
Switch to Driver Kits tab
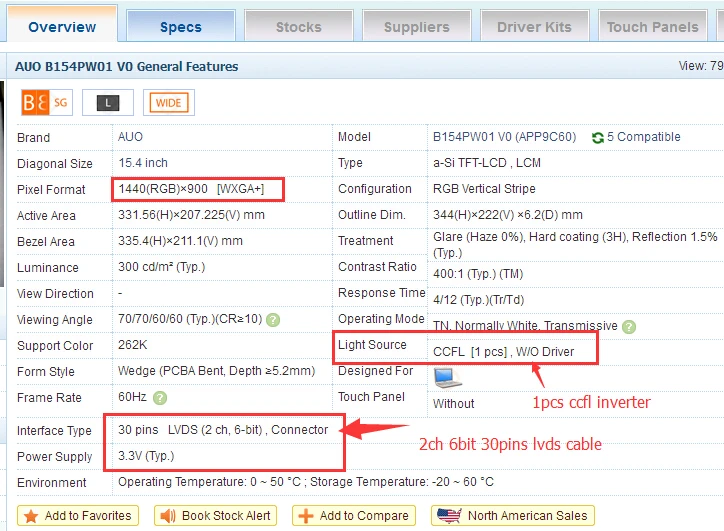(534, 27)
